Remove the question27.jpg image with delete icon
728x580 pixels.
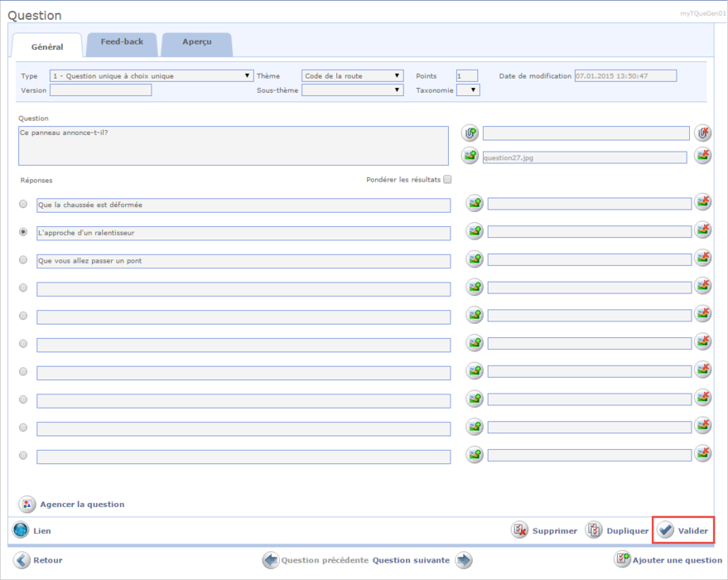coord(702,155)
